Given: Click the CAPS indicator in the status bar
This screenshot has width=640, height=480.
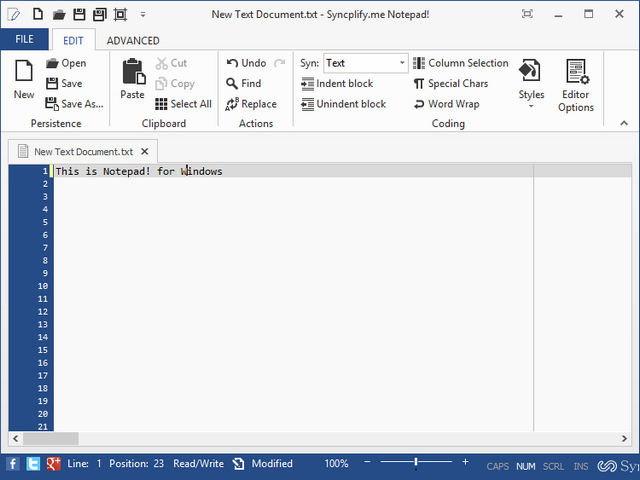Looking at the screenshot, I should (x=498, y=467).
